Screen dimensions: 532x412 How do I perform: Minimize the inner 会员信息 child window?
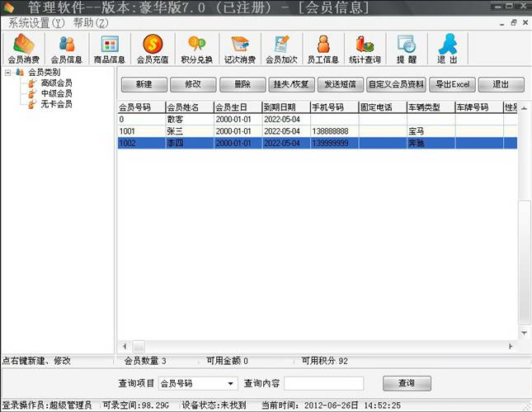pyautogui.click(x=501, y=23)
